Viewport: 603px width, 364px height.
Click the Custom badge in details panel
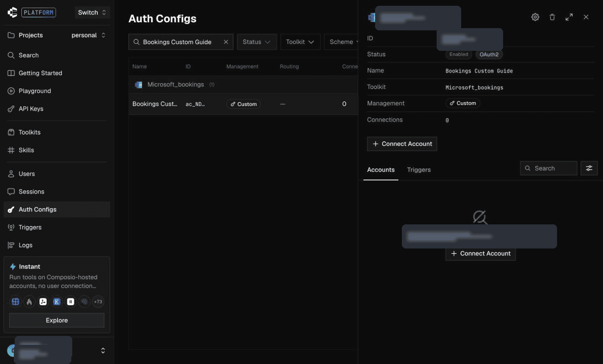click(x=463, y=103)
